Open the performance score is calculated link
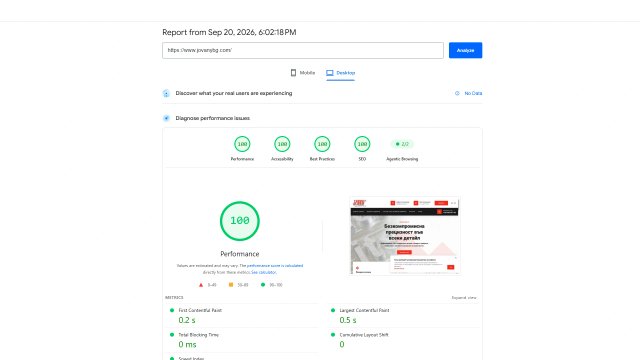 click(275, 266)
